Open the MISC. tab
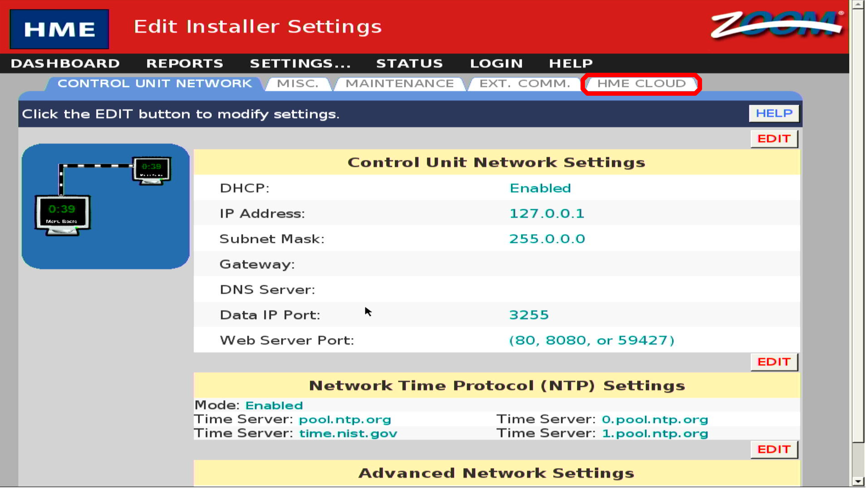868x488 pixels. pos(297,84)
